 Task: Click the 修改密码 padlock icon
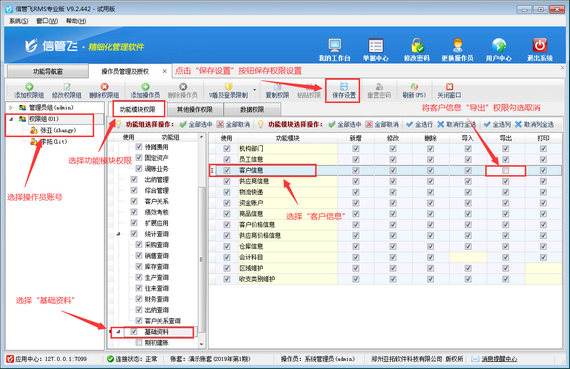pyautogui.click(x=417, y=45)
